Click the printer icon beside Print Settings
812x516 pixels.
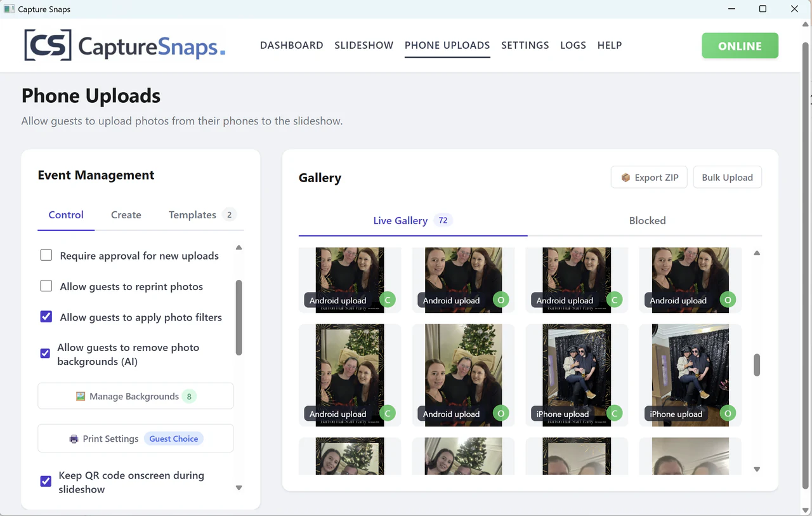(x=74, y=439)
